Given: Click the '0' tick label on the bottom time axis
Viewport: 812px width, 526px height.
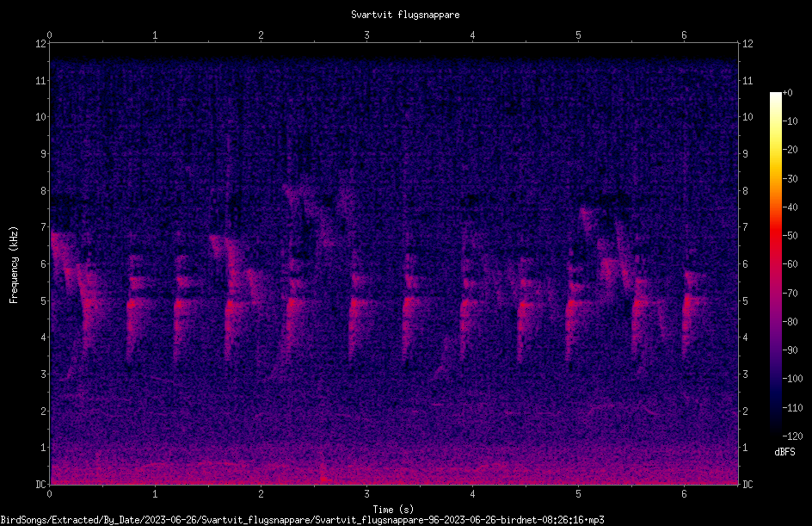Looking at the screenshot, I should 49,494.
